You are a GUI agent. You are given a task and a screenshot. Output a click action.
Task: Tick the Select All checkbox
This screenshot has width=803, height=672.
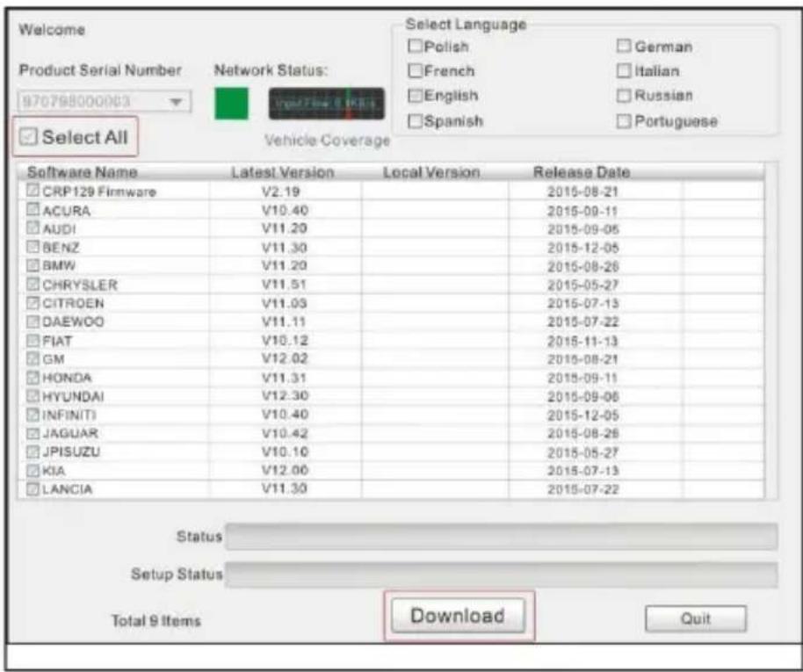28,137
